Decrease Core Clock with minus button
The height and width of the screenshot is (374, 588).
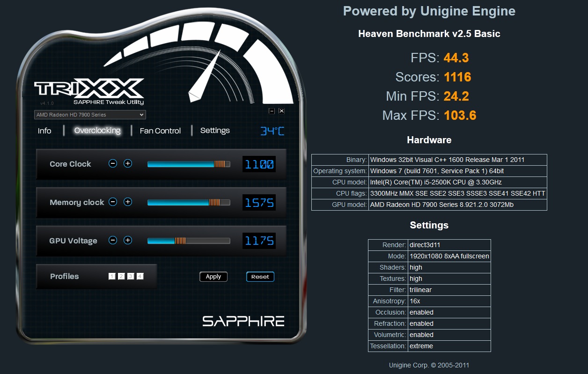pos(113,163)
